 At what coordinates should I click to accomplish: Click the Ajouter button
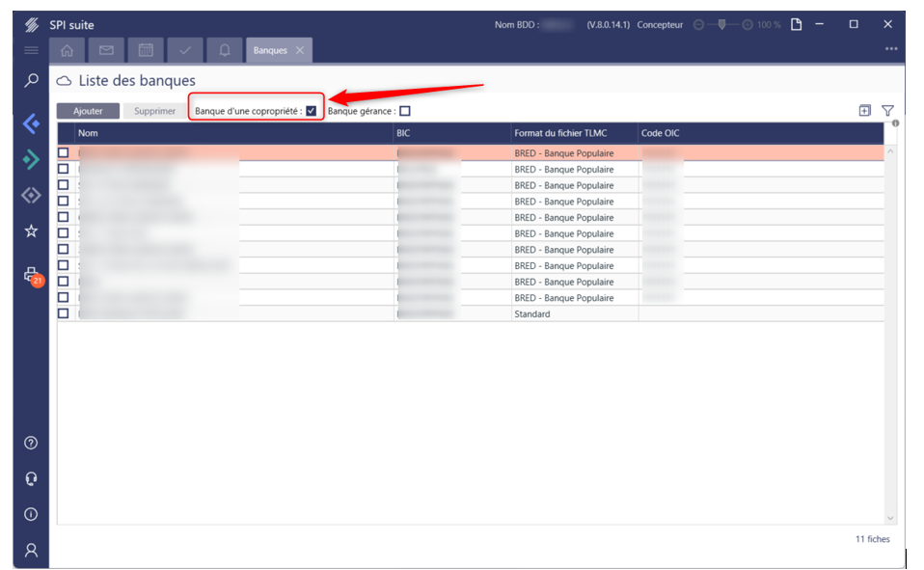pyautogui.click(x=88, y=111)
